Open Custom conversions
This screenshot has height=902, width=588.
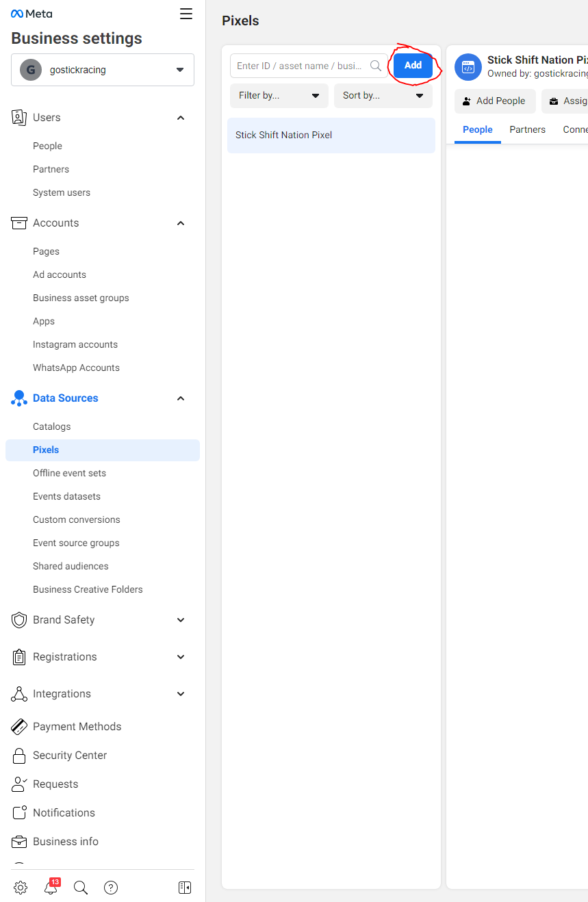coord(77,520)
